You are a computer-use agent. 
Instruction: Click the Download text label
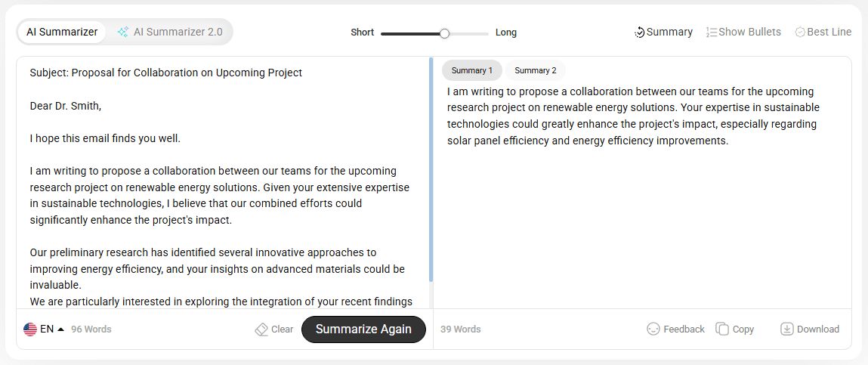click(x=818, y=329)
